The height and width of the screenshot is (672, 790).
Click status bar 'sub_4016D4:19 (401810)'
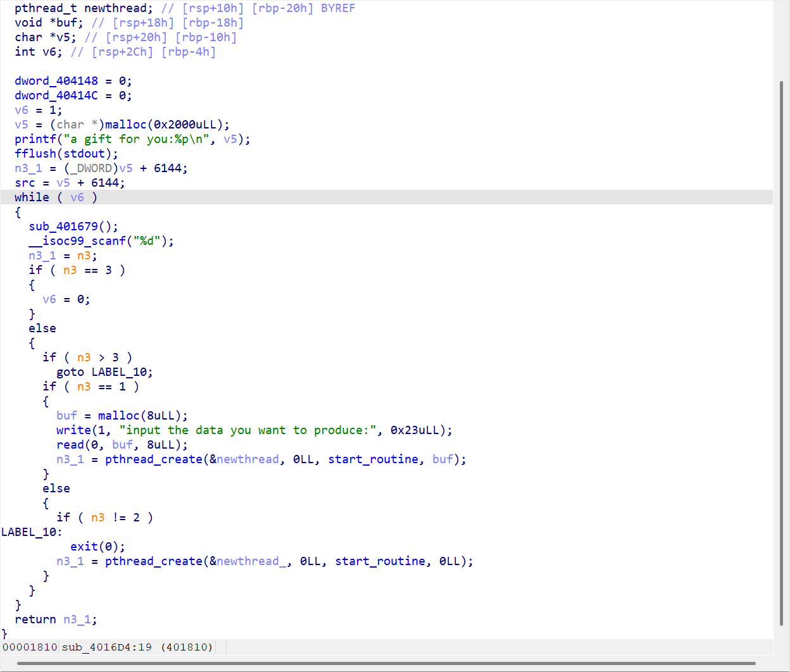pyautogui.click(x=137, y=647)
